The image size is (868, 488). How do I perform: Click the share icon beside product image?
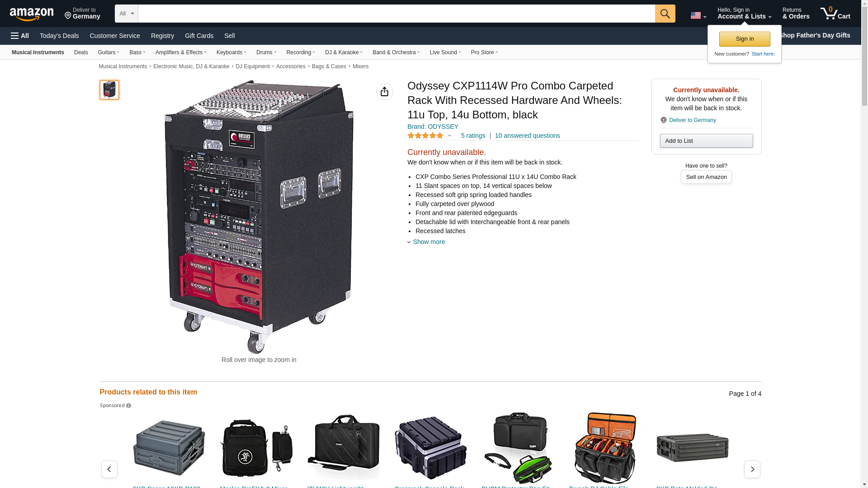pyautogui.click(x=384, y=92)
